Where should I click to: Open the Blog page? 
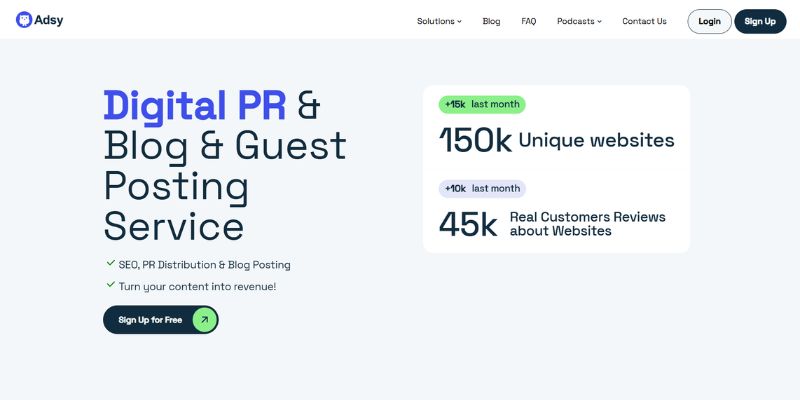pos(491,21)
